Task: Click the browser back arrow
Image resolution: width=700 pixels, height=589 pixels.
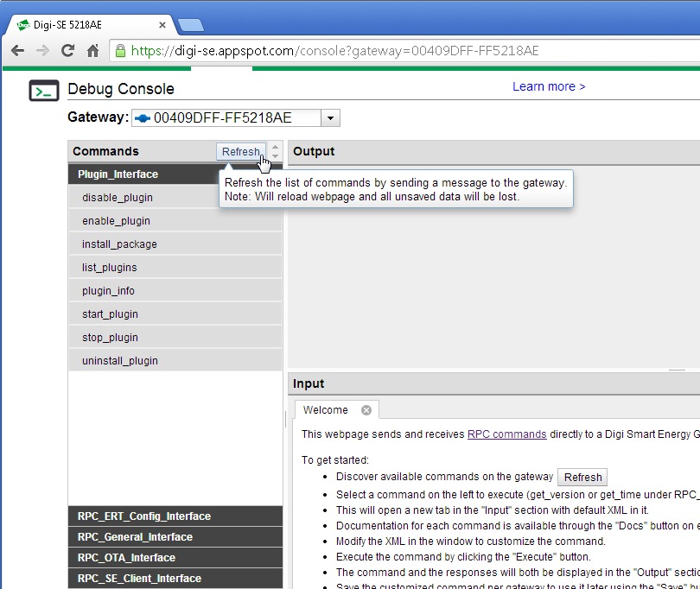Action: coord(17,51)
